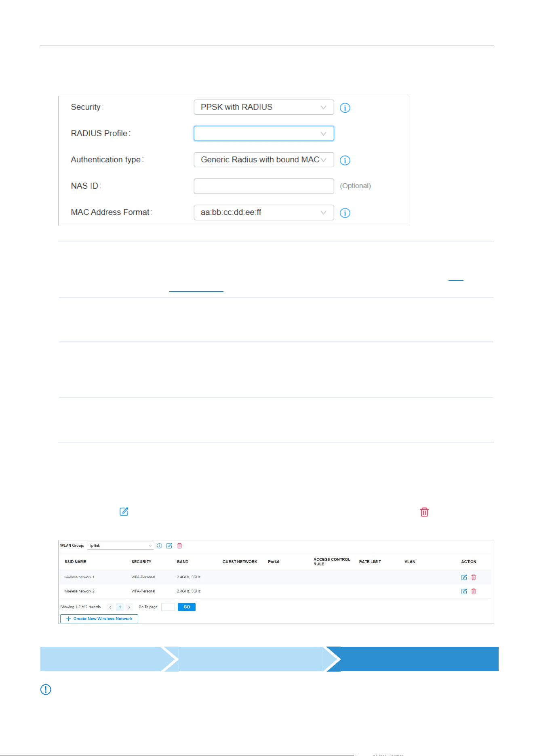Image resolution: width=535 pixels, height=756 pixels.
Task: Click the ACTION column header
Action: [469, 562]
